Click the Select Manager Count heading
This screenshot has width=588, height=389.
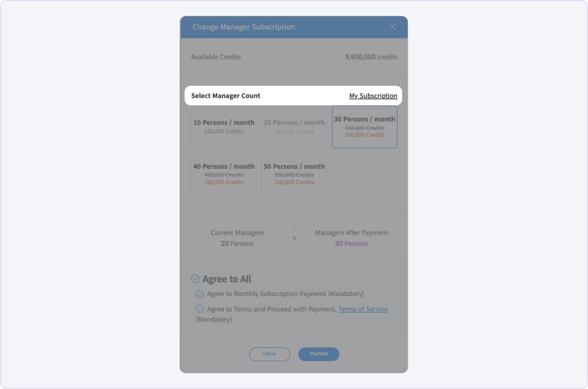(x=226, y=95)
